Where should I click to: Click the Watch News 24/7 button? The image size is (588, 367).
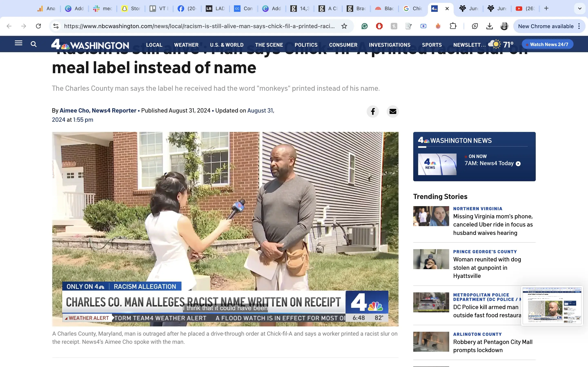pyautogui.click(x=547, y=44)
